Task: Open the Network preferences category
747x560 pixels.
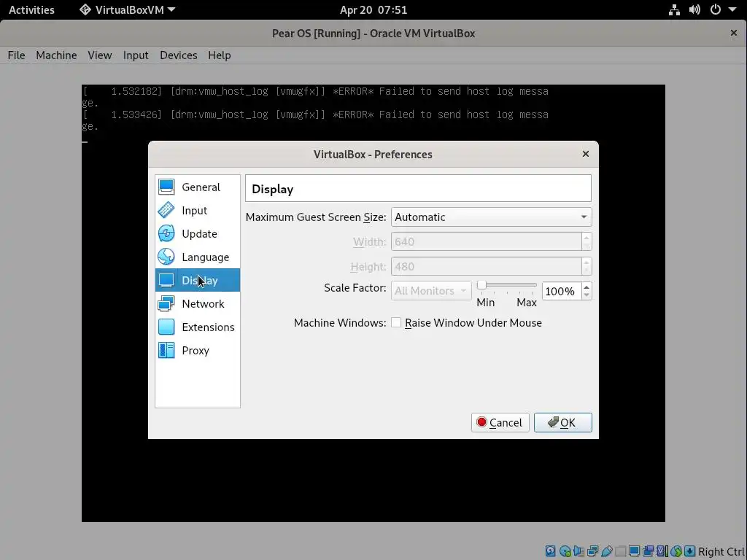Action: [197, 303]
